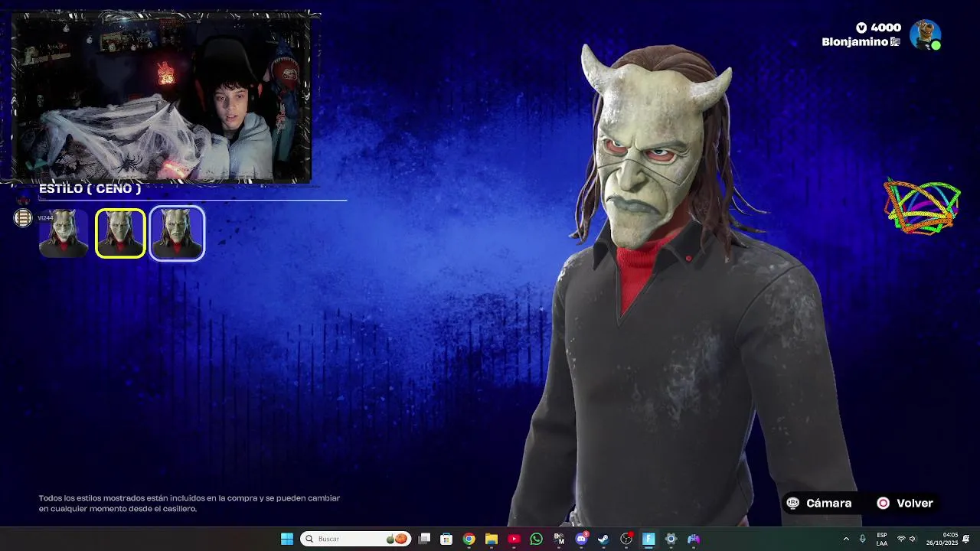The width and height of the screenshot is (980, 551).
Task: Open Steam from the taskbar
Action: pos(603,539)
